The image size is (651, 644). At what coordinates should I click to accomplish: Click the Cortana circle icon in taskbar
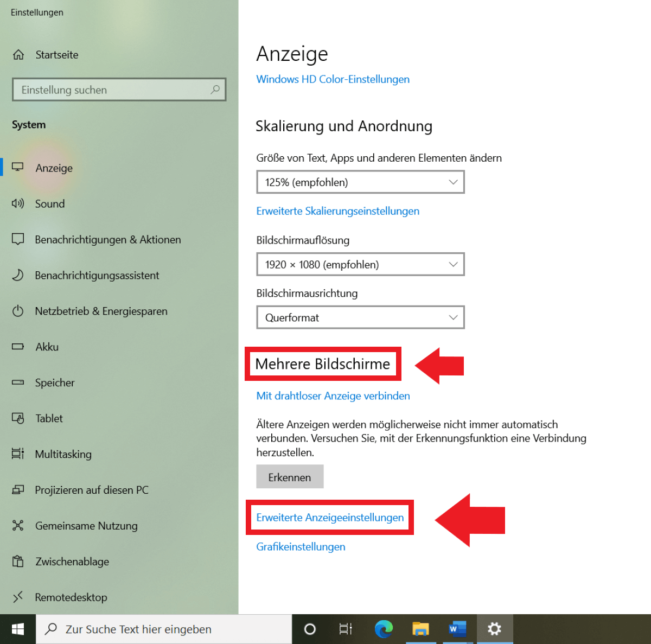(x=310, y=629)
